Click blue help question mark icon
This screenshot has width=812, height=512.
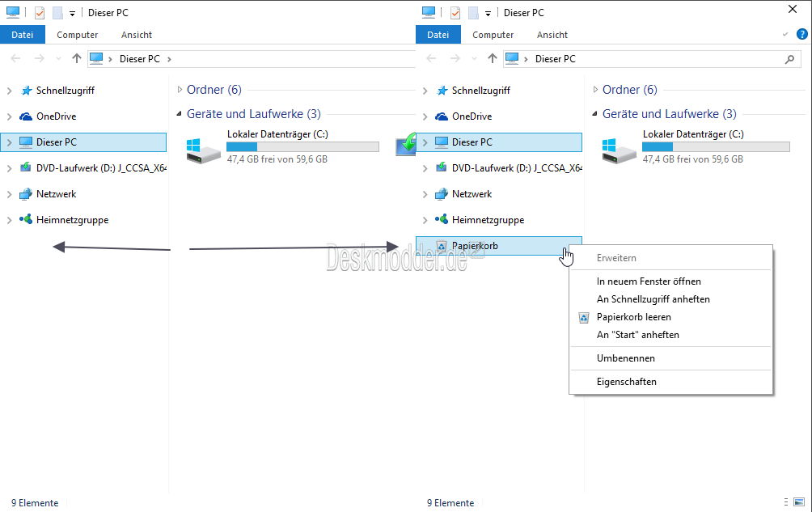click(x=801, y=34)
